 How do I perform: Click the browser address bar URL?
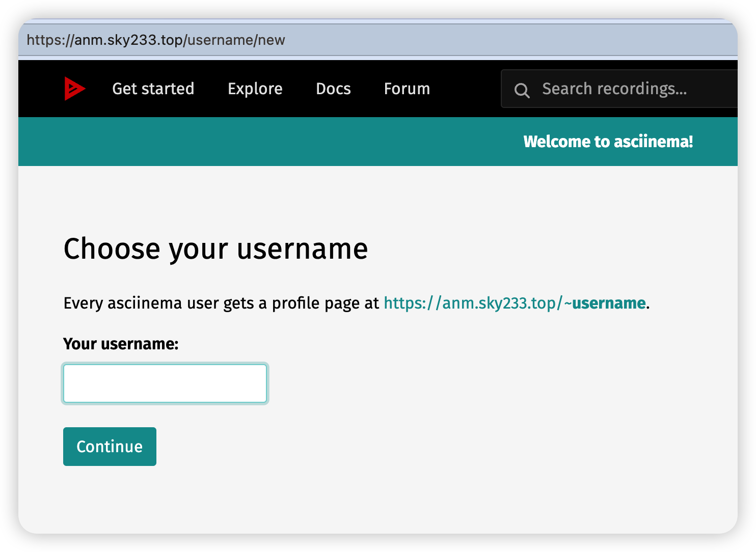point(156,40)
